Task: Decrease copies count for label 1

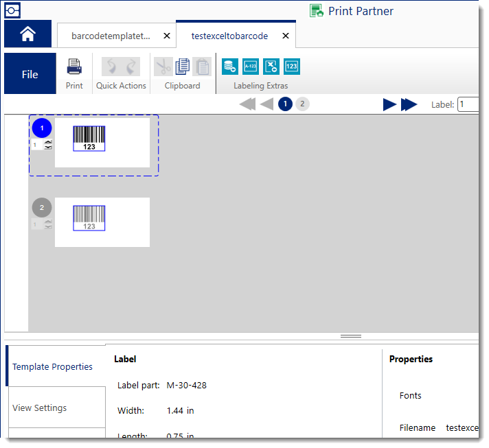Action: click(x=48, y=148)
